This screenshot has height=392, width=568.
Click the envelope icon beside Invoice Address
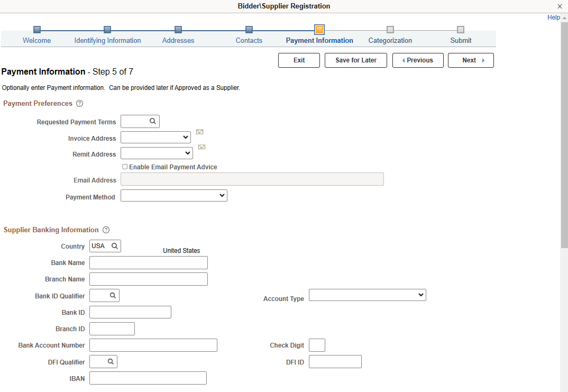coord(199,132)
